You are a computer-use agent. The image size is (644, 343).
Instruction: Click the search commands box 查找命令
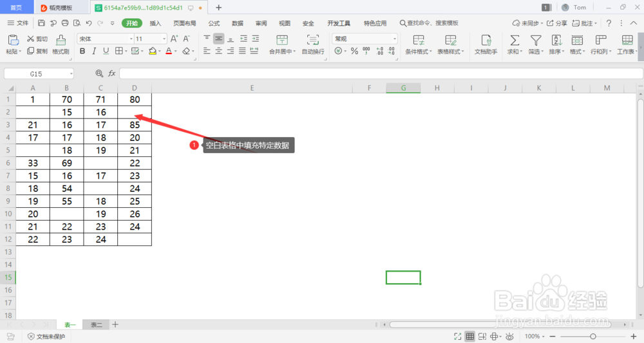coord(429,23)
